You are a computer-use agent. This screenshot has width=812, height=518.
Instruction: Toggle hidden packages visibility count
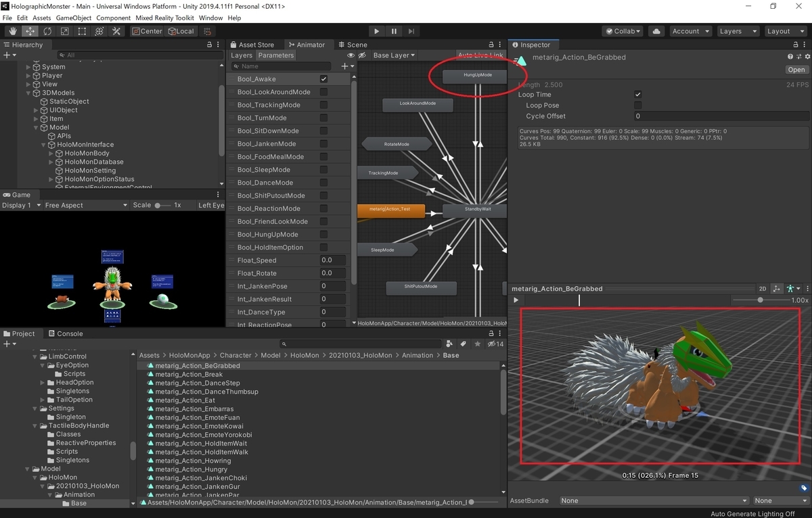(495, 344)
